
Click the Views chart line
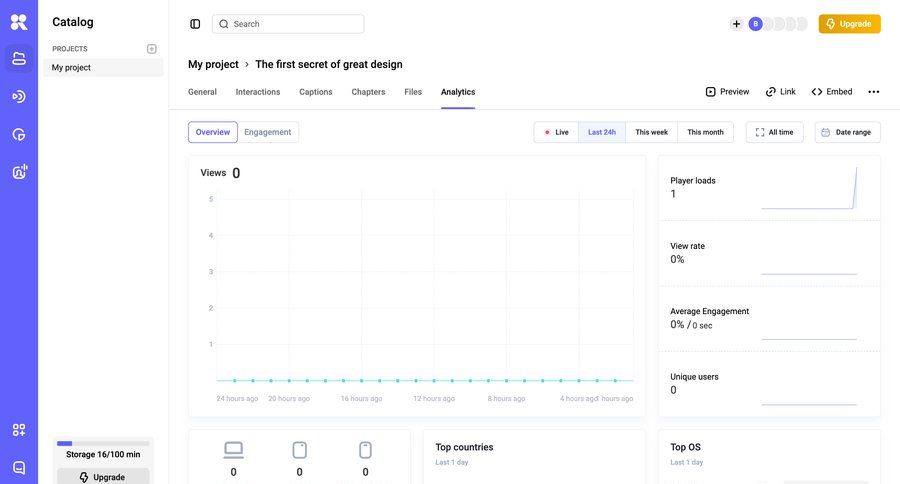425,380
